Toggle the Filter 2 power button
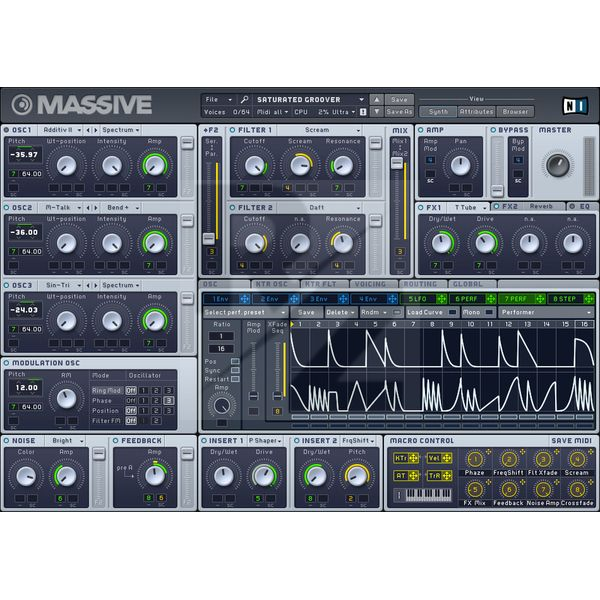Viewport: 600px width, 600px height. (232, 208)
